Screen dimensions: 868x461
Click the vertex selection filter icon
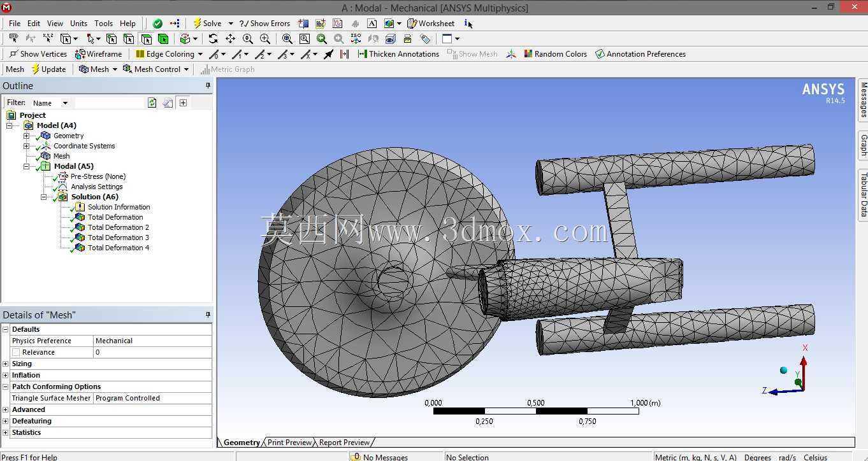[112, 39]
